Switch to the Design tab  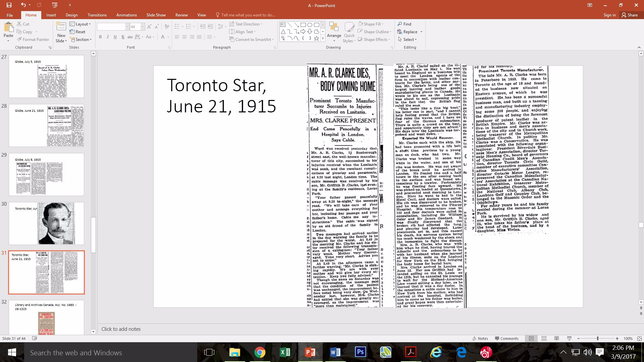coord(71,15)
